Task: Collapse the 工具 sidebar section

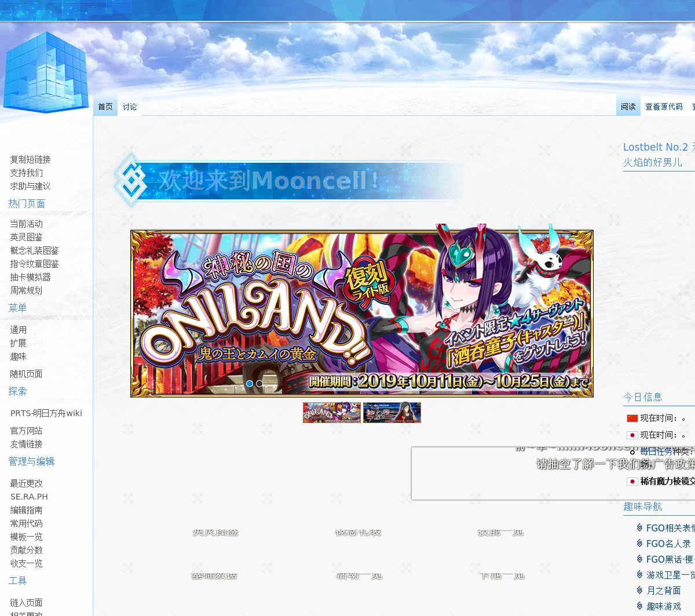Action: pyautogui.click(x=17, y=581)
